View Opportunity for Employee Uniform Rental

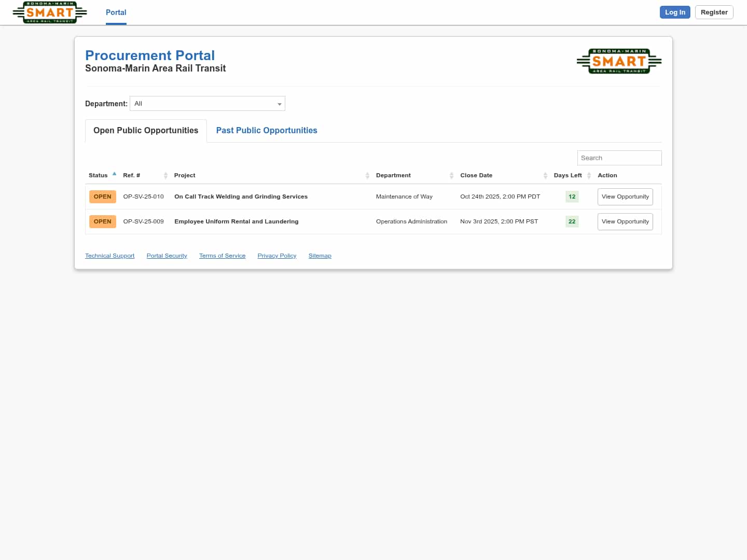[x=625, y=222]
